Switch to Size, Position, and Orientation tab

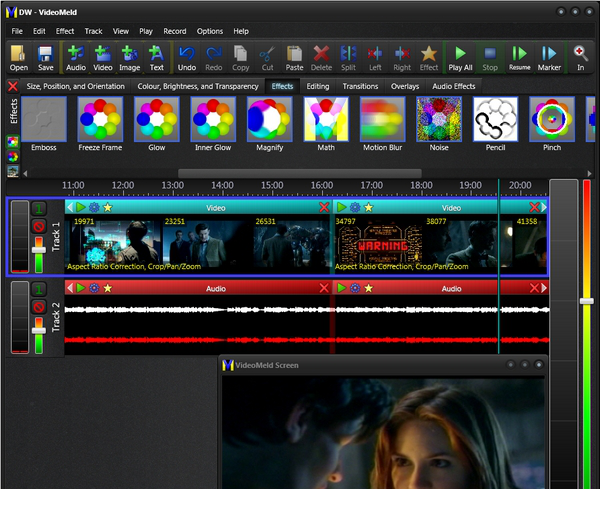tap(76, 86)
